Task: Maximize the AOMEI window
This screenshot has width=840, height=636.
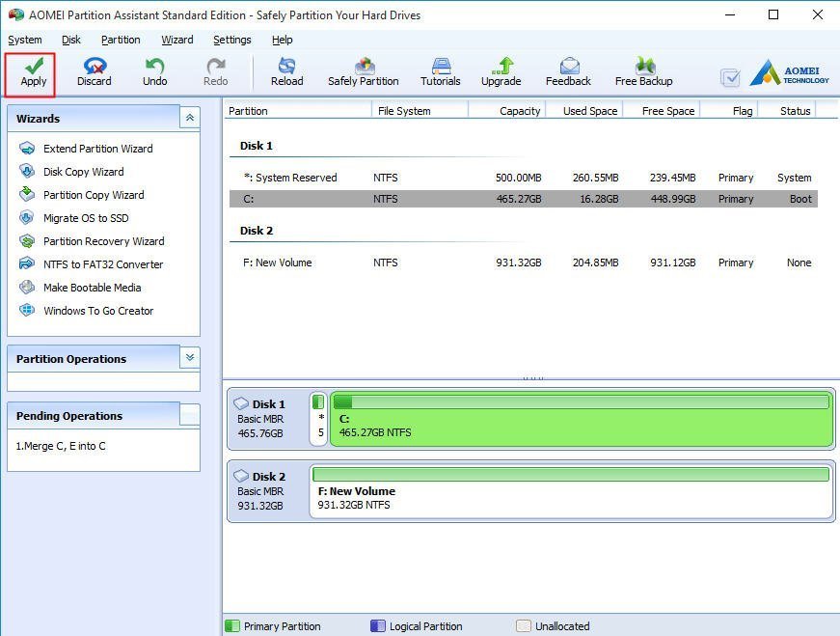Action: click(773, 14)
